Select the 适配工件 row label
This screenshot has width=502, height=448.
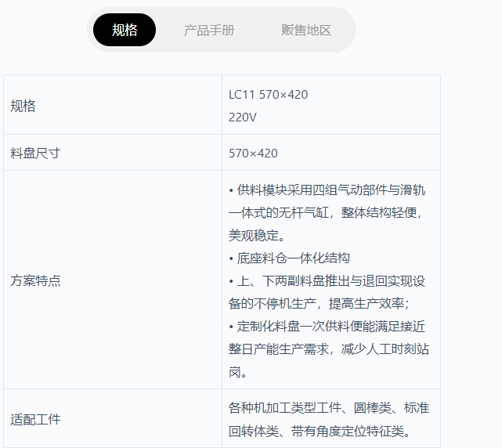(35, 419)
